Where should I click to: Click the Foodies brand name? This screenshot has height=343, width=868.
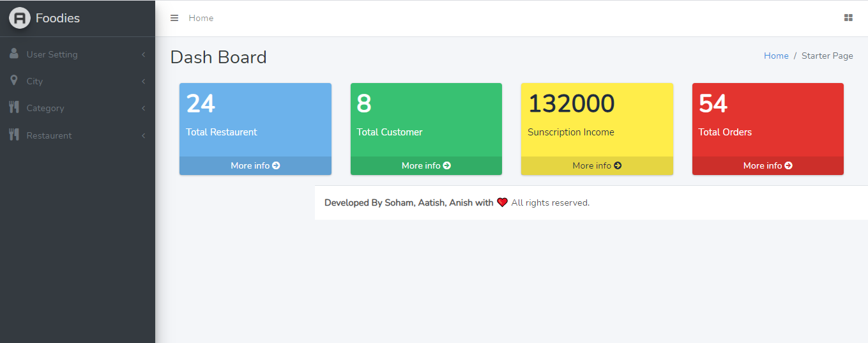click(x=57, y=18)
